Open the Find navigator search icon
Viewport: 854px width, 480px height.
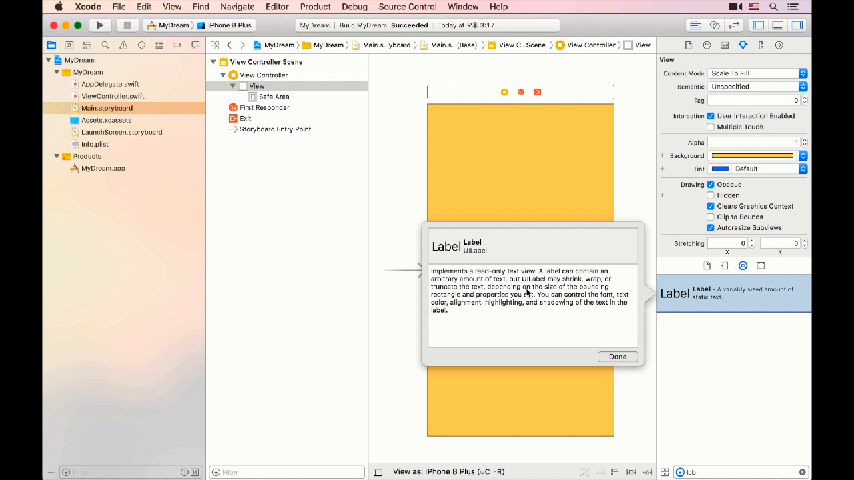105,45
